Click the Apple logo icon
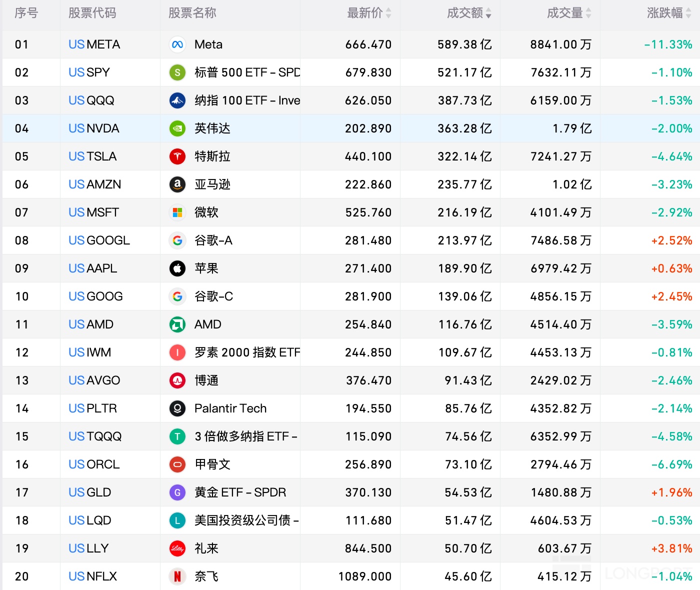The height and width of the screenshot is (590, 700). pyautogui.click(x=177, y=268)
